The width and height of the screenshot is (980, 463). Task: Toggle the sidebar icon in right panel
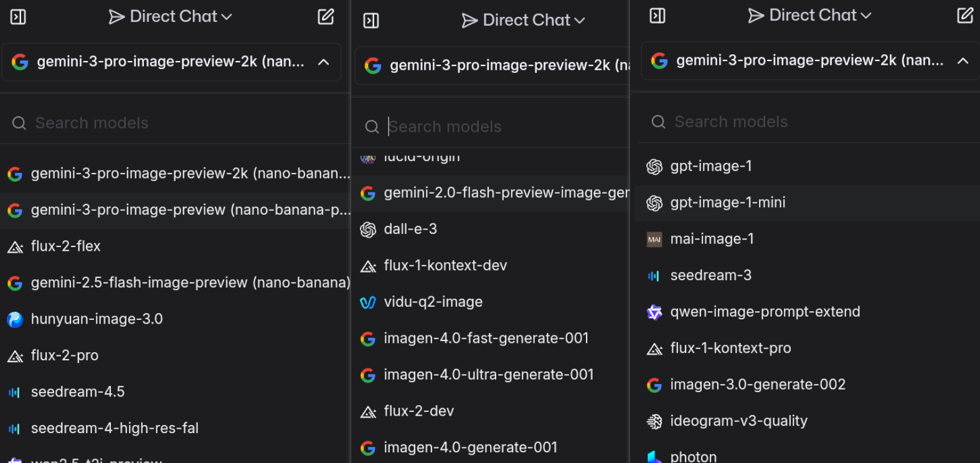657,16
